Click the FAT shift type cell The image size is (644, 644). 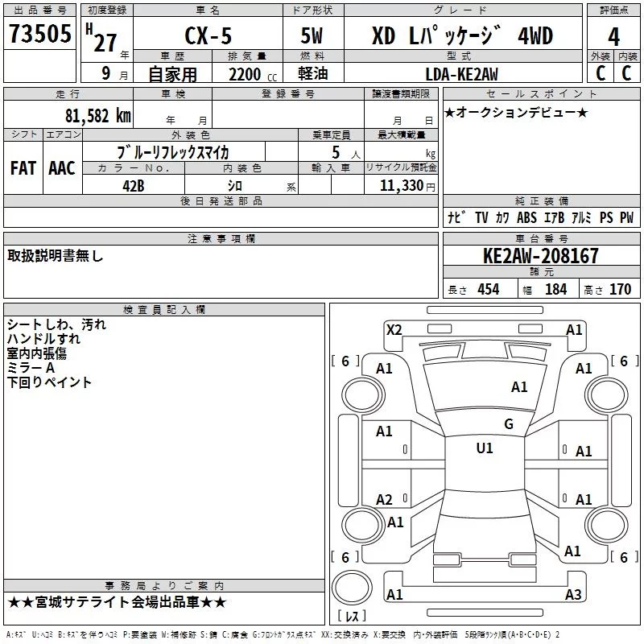(23, 167)
